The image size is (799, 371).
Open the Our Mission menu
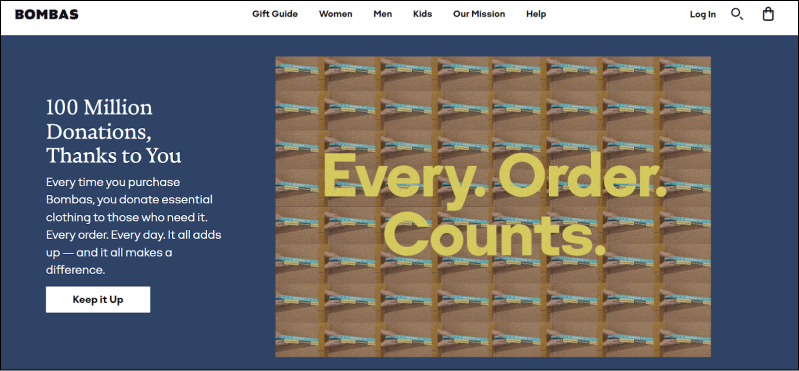479,14
